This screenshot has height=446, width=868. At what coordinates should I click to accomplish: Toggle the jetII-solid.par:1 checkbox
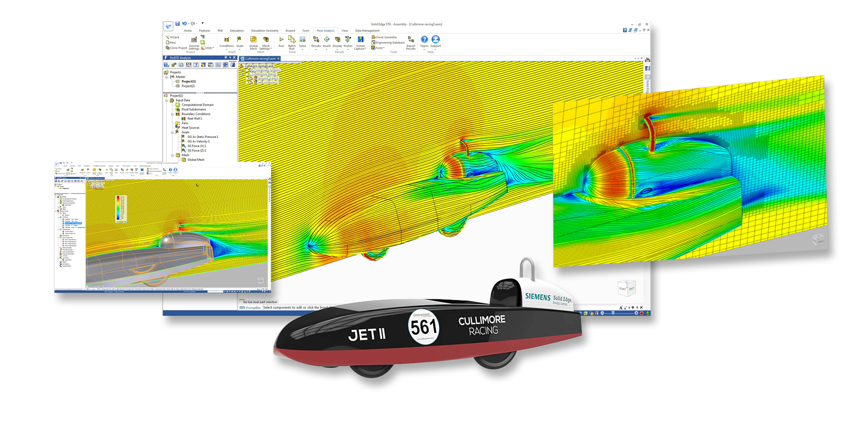pyautogui.click(x=246, y=82)
